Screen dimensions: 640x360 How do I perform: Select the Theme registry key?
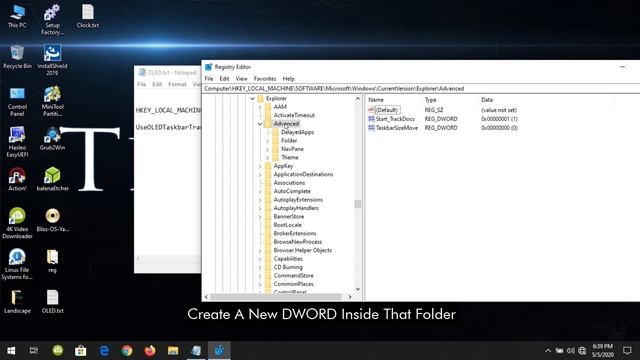(x=290, y=158)
